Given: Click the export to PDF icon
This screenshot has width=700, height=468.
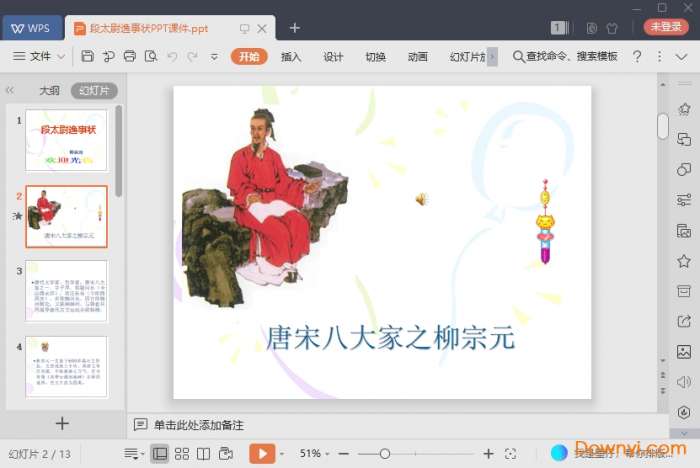Looking at the screenshot, I should (108, 56).
